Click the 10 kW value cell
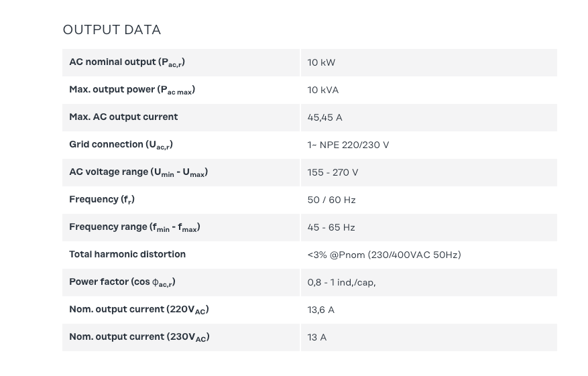 point(321,62)
